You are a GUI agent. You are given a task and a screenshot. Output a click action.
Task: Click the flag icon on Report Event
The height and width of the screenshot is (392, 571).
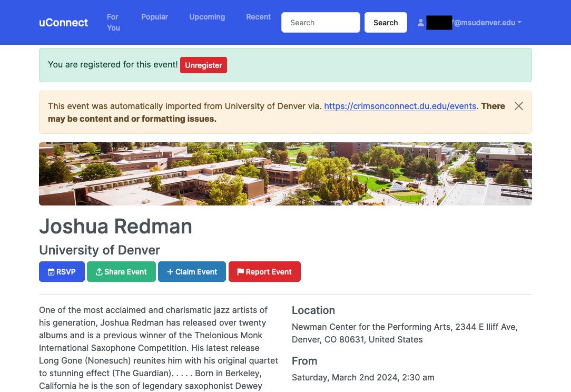coord(240,271)
